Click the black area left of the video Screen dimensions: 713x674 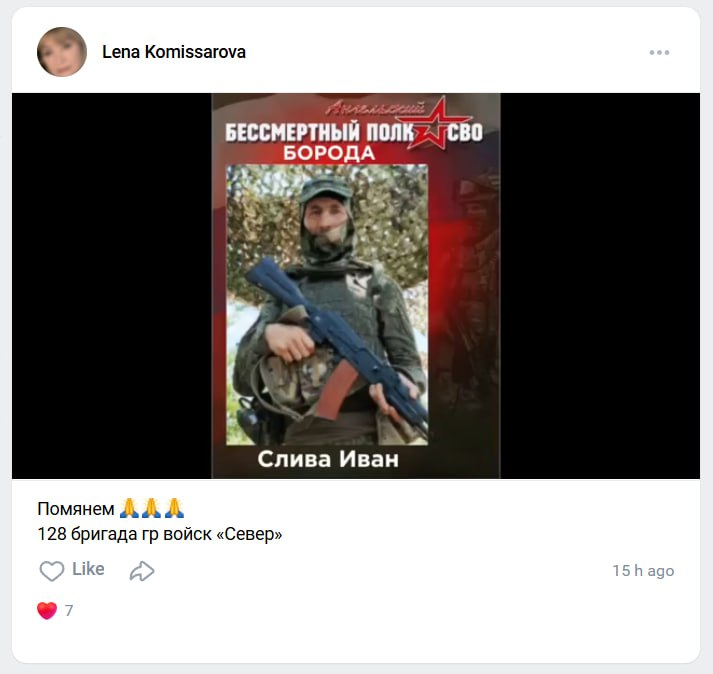111,286
